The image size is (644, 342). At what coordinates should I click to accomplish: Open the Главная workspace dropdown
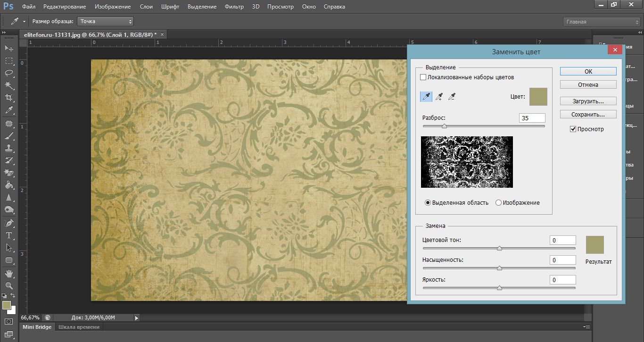(x=601, y=22)
